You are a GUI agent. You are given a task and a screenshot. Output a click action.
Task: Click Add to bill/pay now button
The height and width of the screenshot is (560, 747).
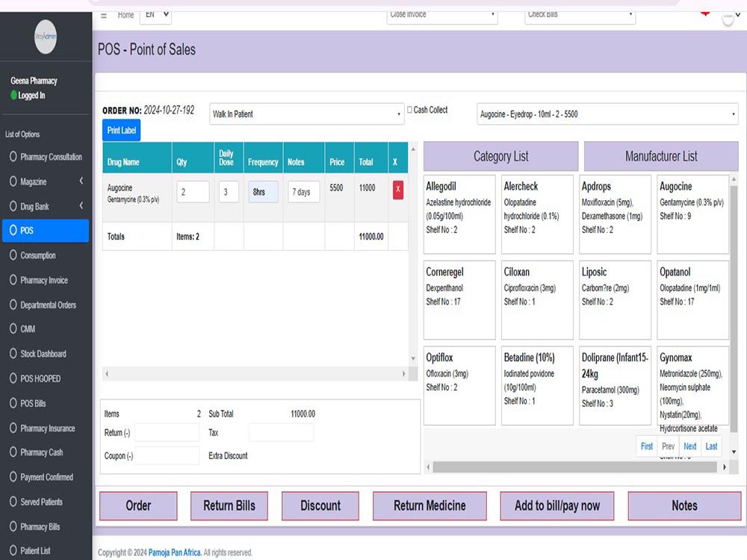pos(557,505)
